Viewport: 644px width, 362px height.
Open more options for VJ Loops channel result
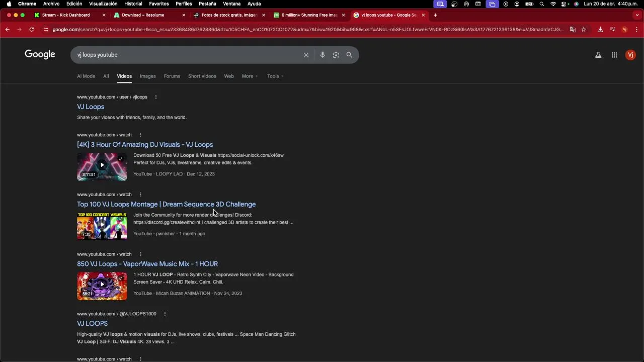(x=156, y=97)
